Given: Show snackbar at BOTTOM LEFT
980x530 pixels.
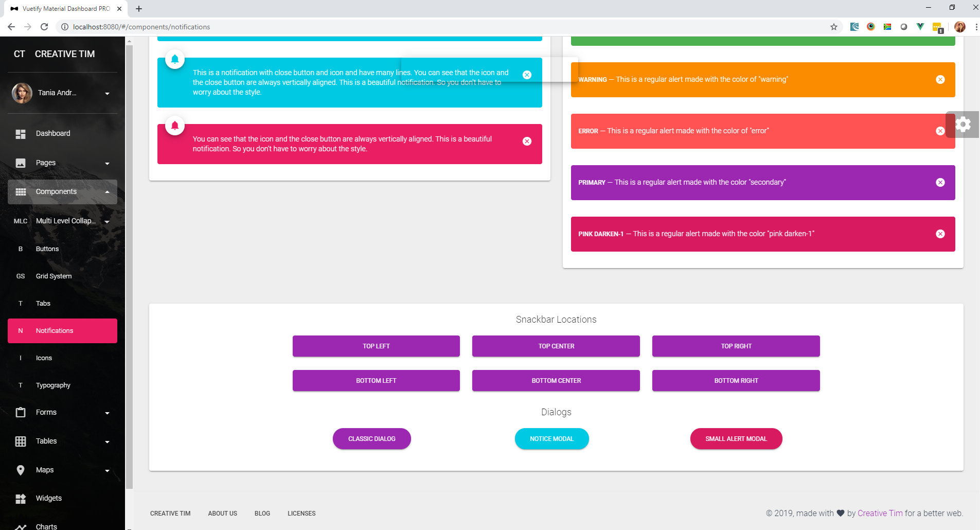Looking at the screenshot, I should pos(376,381).
